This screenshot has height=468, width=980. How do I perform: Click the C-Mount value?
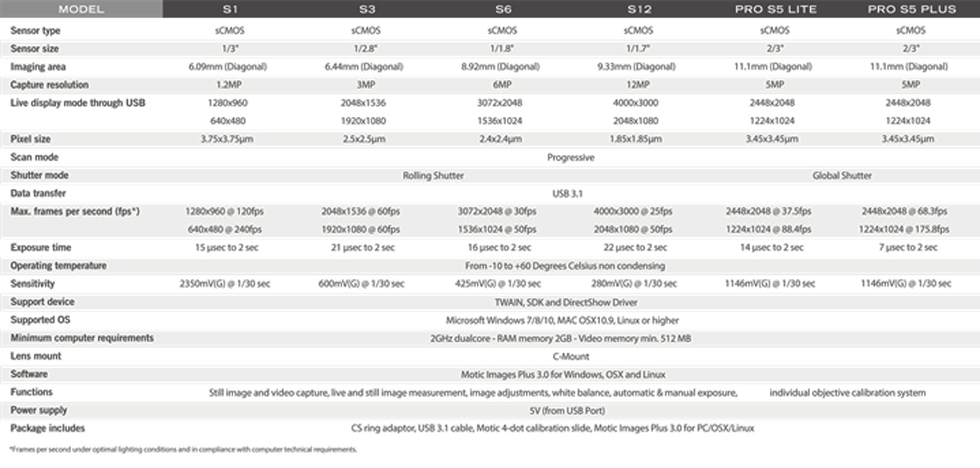570,357
